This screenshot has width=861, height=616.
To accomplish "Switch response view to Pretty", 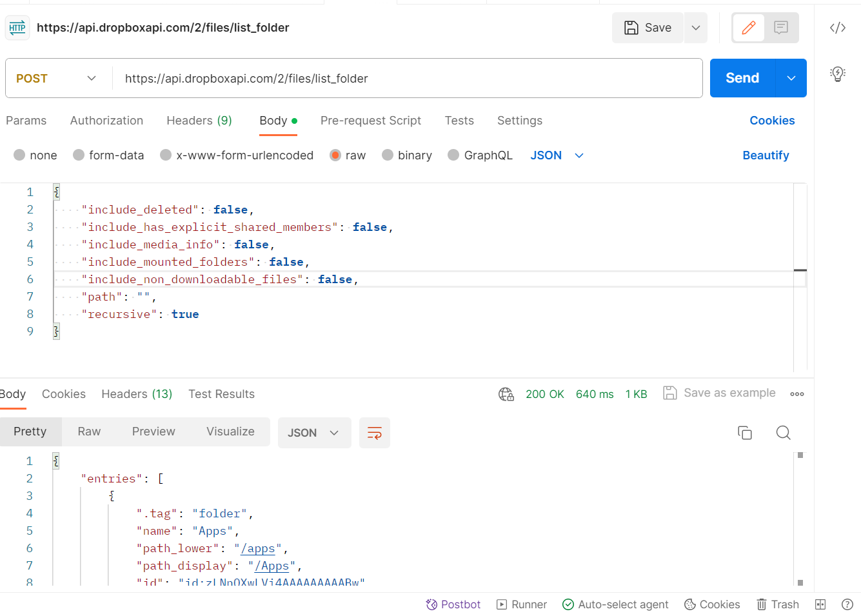I will [x=30, y=432].
